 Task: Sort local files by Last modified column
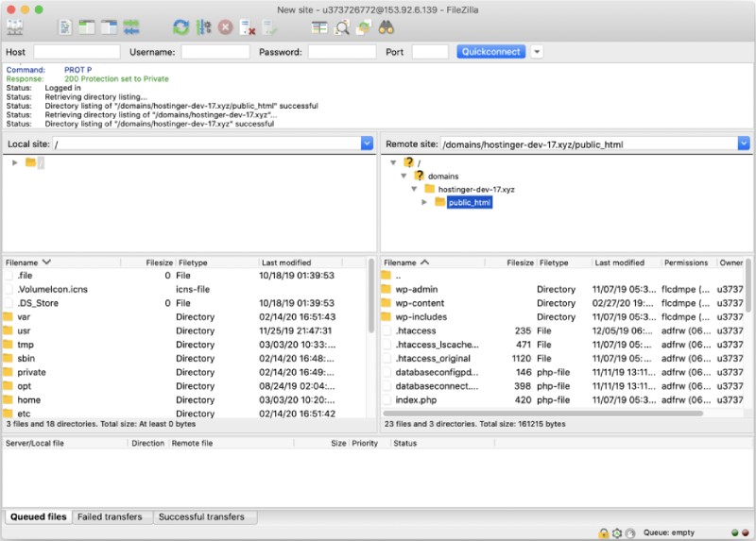click(x=300, y=262)
